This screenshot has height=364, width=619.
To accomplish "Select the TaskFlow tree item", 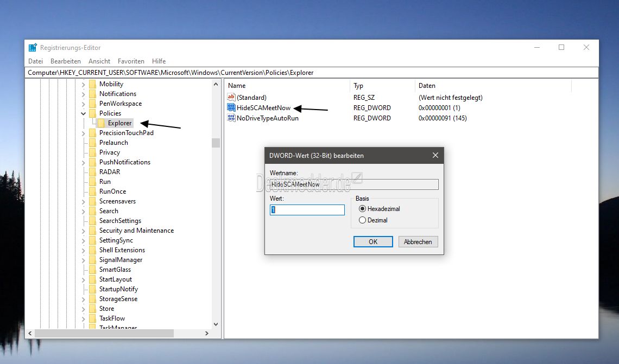I will (x=112, y=318).
